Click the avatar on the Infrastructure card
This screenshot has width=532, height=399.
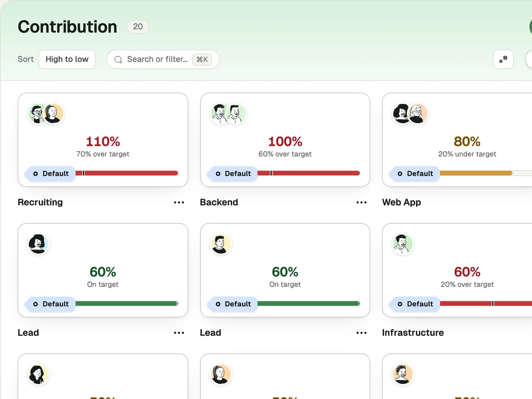coord(403,244)
